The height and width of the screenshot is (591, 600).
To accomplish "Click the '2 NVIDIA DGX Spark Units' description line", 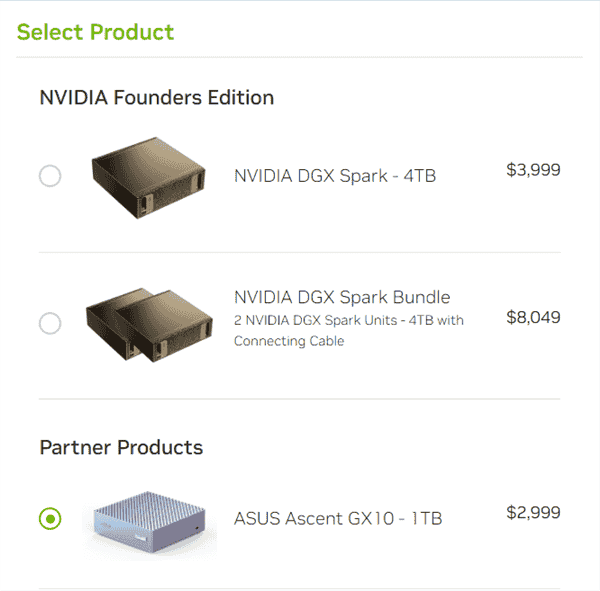I will click(x=349, y=321).
